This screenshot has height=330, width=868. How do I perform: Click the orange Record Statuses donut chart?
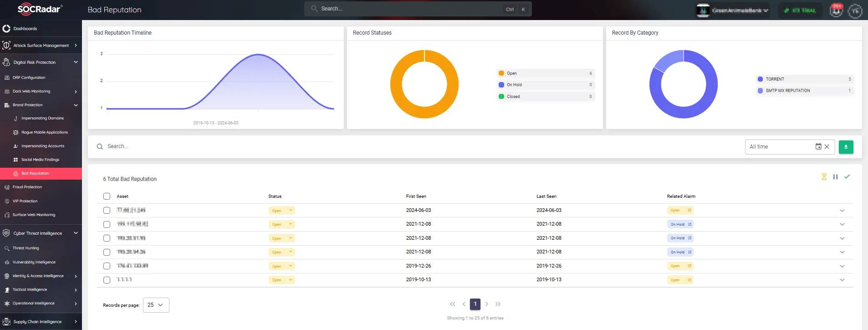click(424, 84)
